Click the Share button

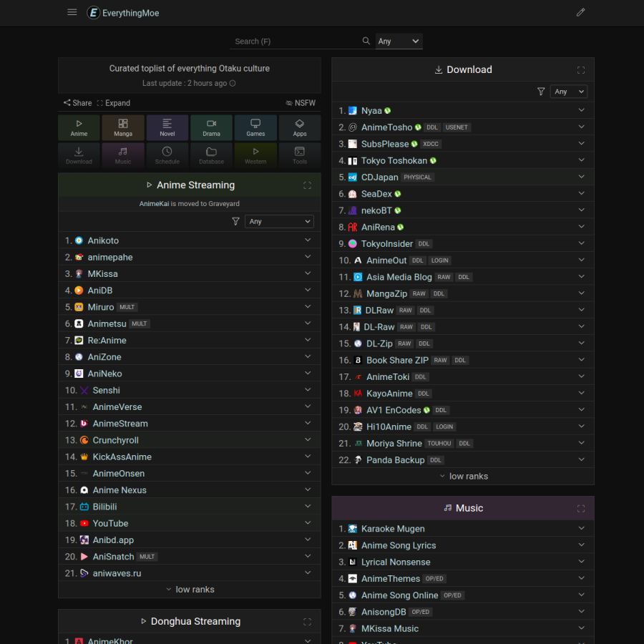coord(77,102)
